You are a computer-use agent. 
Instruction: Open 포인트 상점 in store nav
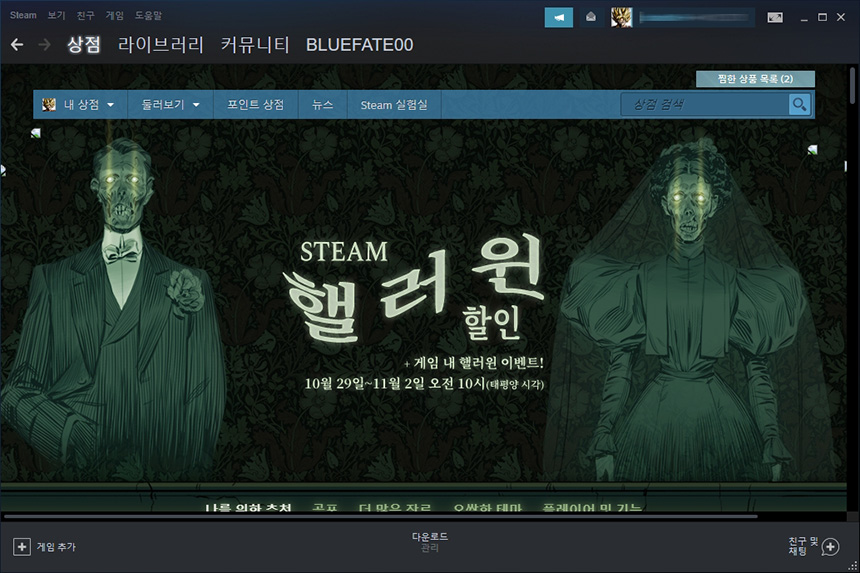pos(256,104)
